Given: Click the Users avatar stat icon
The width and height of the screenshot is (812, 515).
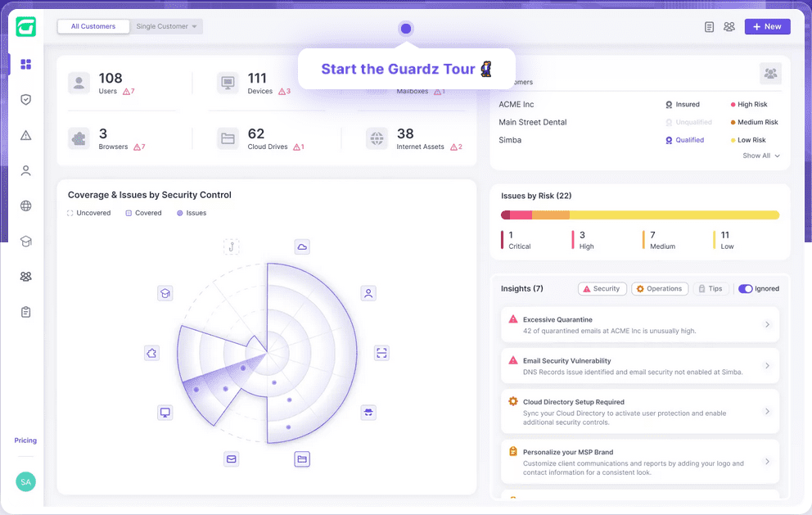Looking at the screenshot, I should (79, 83).
